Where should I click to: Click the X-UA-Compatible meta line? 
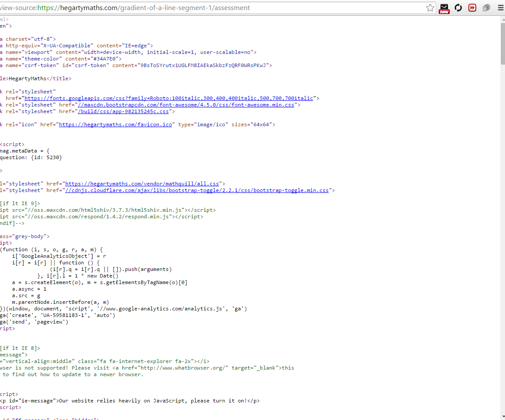pos(77,46)
